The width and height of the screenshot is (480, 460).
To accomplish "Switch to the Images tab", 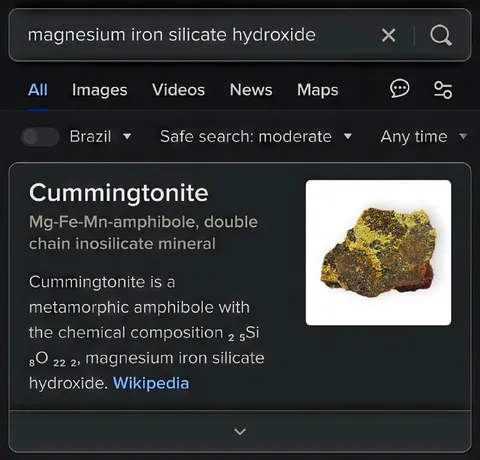I will (x=100, y=90).
